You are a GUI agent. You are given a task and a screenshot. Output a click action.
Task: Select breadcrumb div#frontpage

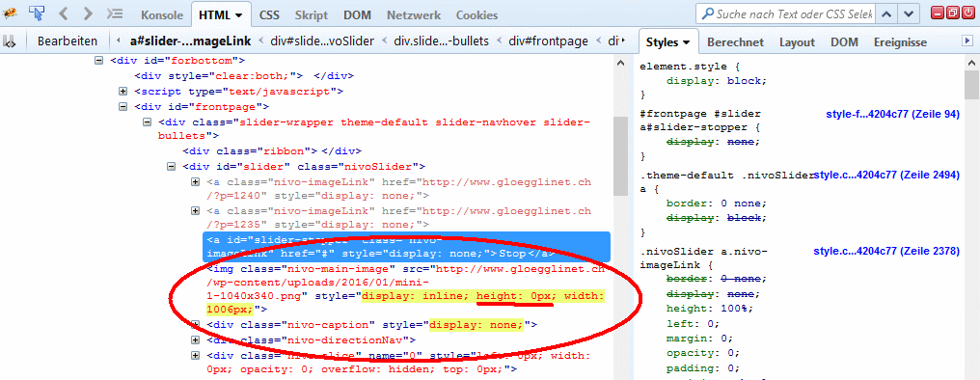tap(549, 41)
